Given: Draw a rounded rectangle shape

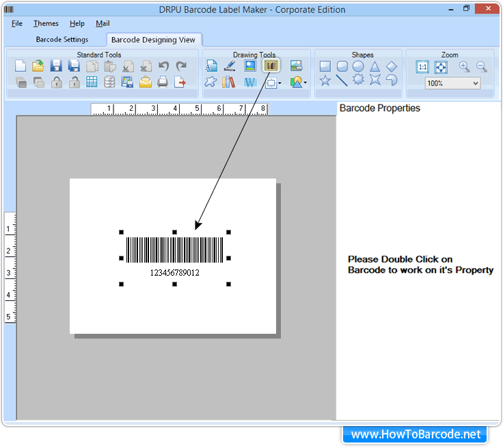Looking at the screenshot, I should [x=342, y=66].
